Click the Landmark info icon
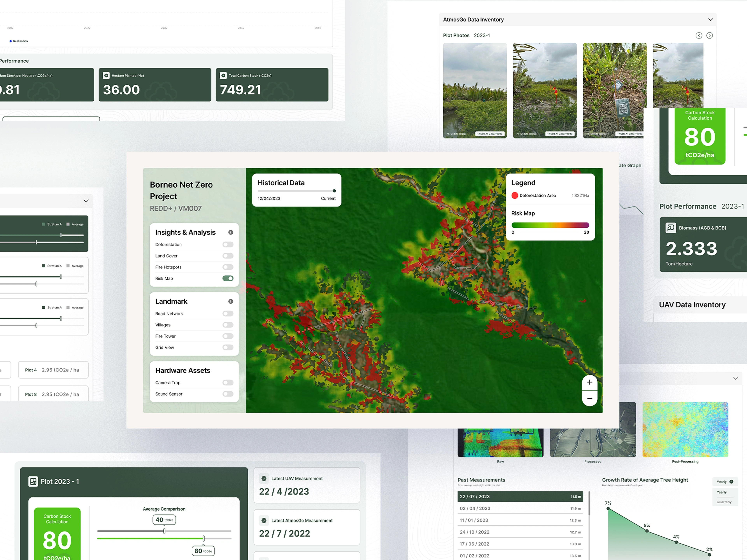The width and height of the screenshot is (747, 560). coord(231,301)
